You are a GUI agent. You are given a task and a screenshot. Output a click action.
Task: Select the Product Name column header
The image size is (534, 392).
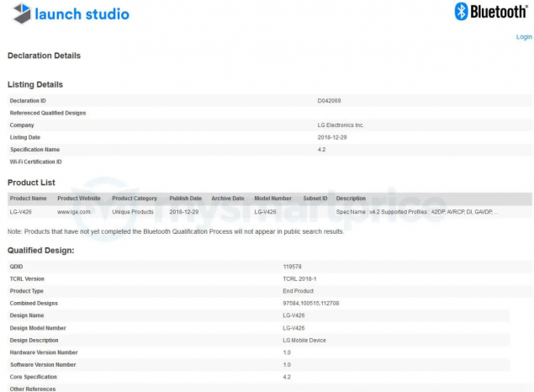tap(28, 199)
